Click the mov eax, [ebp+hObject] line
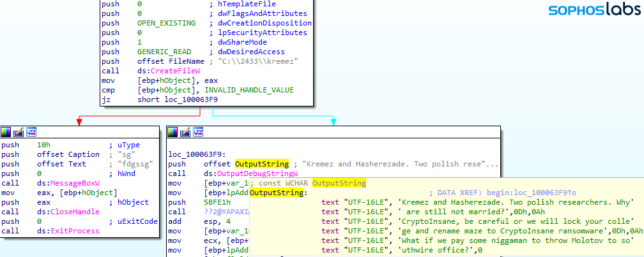This screenshot has width=644, height=257. pyautogui.click(x=59, y=192)
